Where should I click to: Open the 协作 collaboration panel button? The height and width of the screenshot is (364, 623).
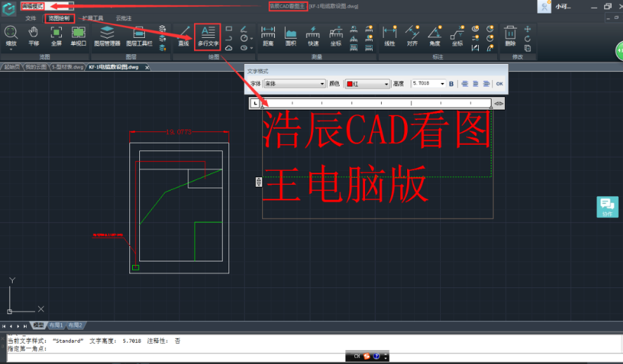click(608, 207)
